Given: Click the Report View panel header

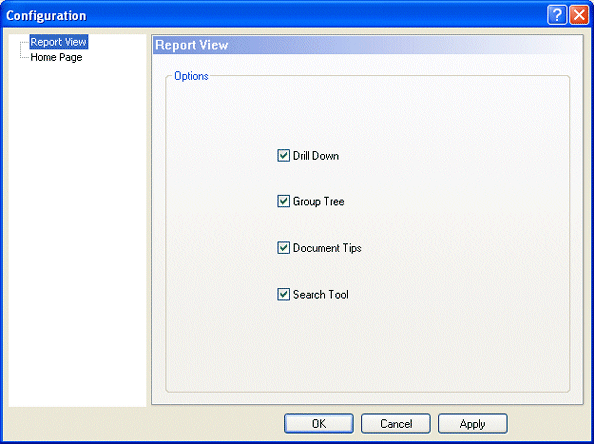Looking at the screenshot, I should pos(367,45).
